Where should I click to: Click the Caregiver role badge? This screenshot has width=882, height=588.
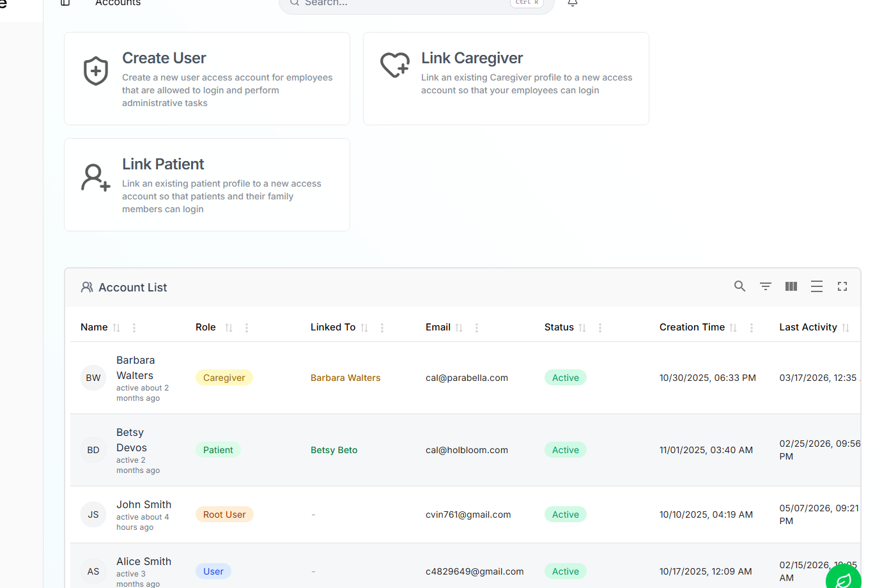coord(224,378)
